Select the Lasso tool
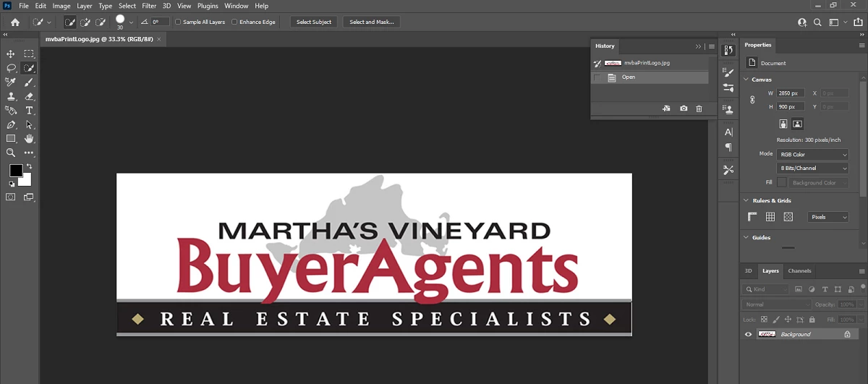Image resolution: width=868 pixels, height=384 pixels. [11, 68]
